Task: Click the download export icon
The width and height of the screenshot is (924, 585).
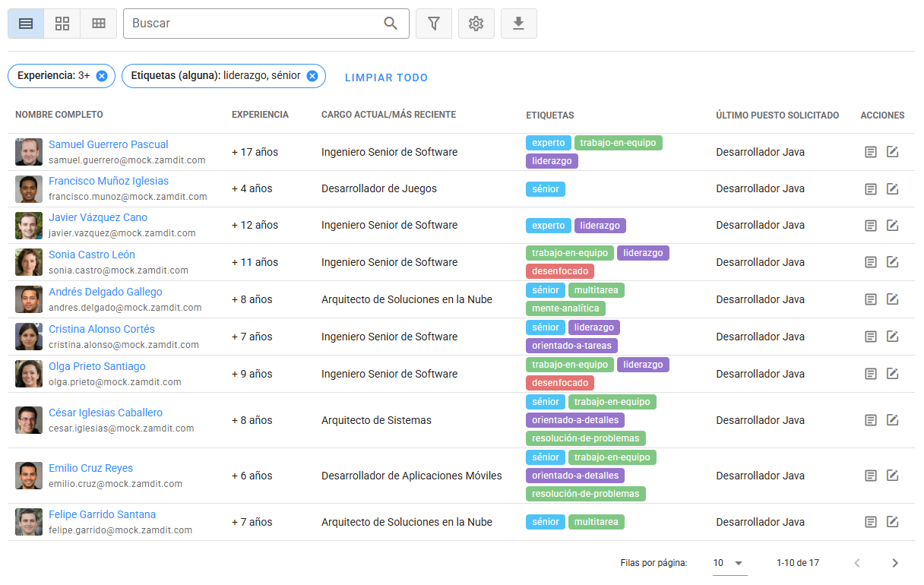Action: pos(518,24)
